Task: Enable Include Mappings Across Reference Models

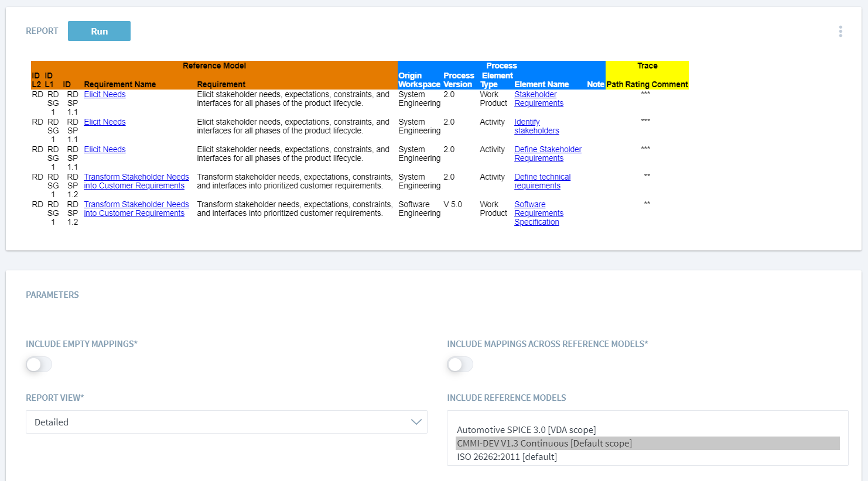Action: 460,365
